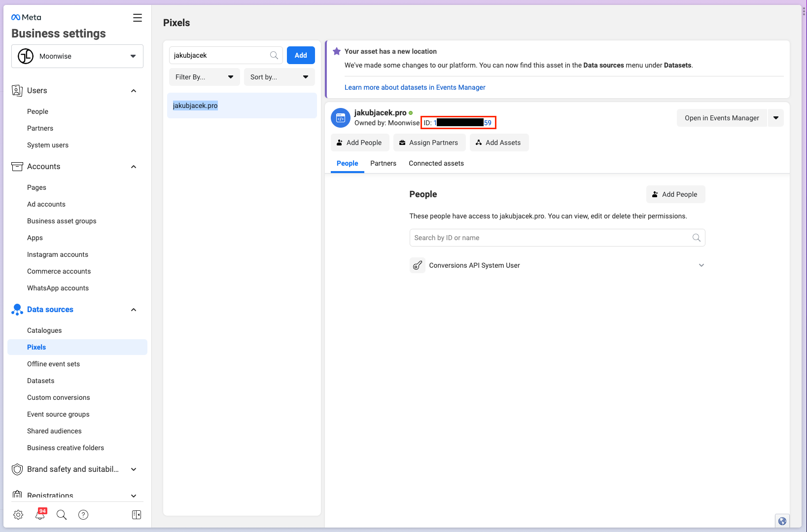Click Learn more about datasets link
This screenshot has width=807, height=532.
click(x=415, y=87)
